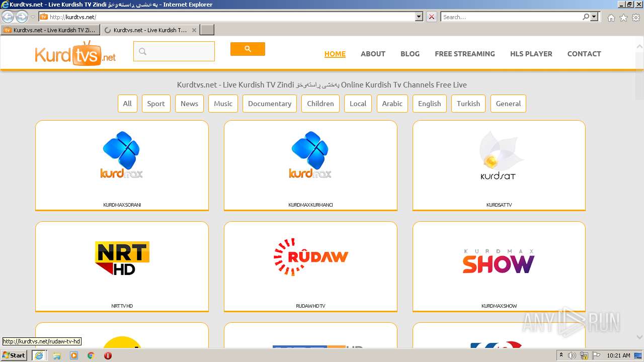644x362 pixels.
Task: Open a new blank tab
Action: coord(207,30)
